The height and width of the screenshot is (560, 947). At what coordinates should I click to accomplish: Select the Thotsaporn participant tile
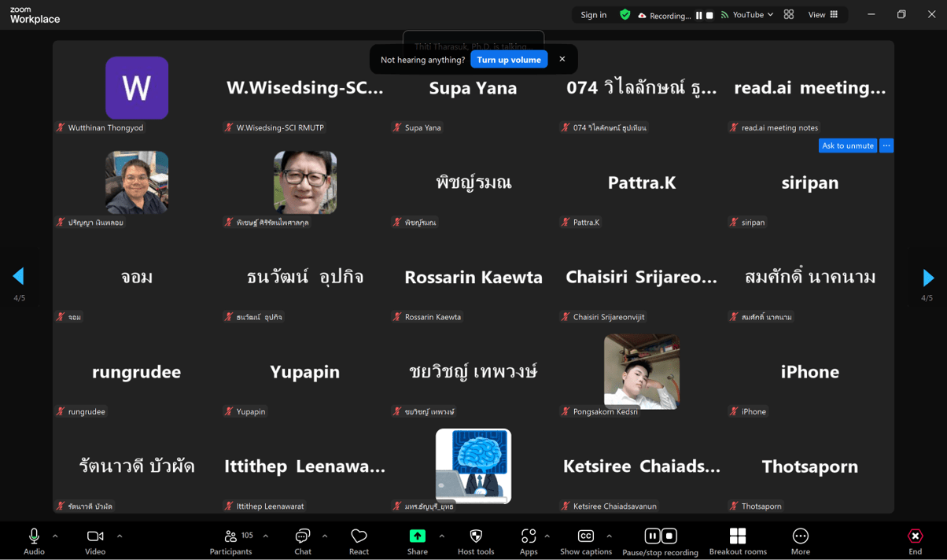[x=810, y=466]
